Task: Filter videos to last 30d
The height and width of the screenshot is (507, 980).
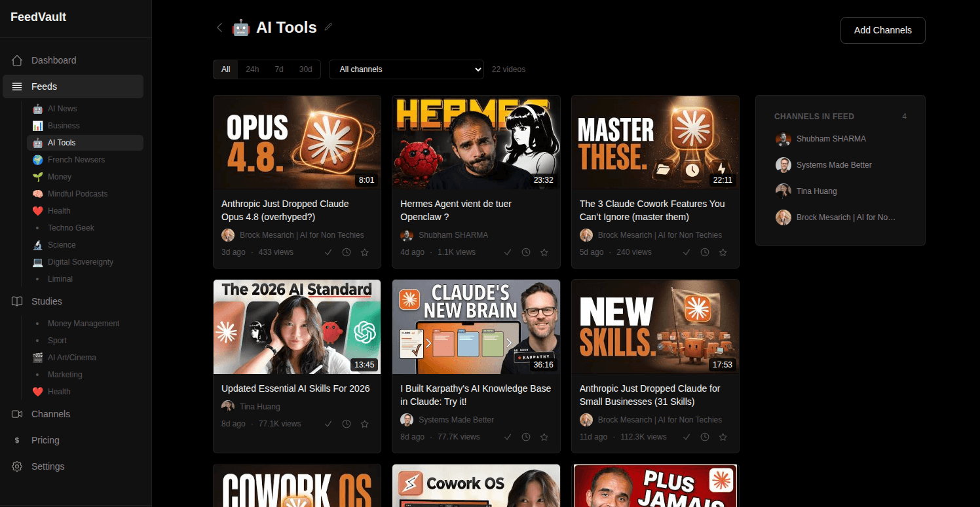Action: coord(305,69)
